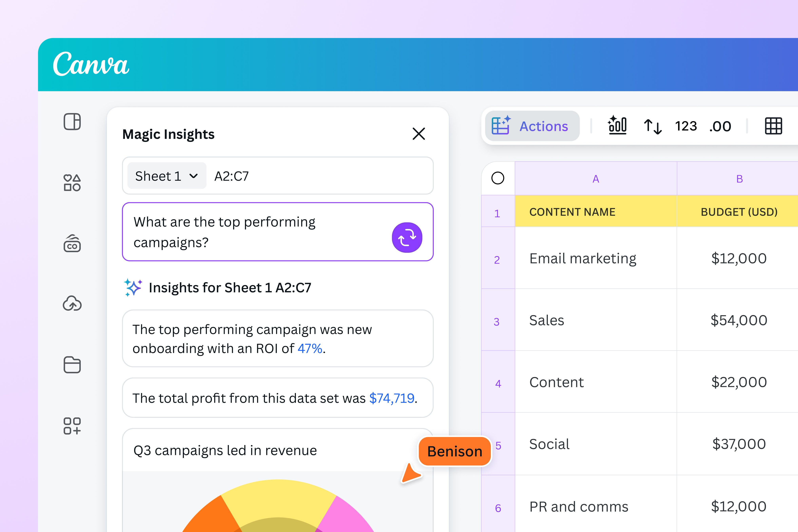798x532 pixels.
Task: Apply number formatting with the 123 control
Action: point(686,126)
